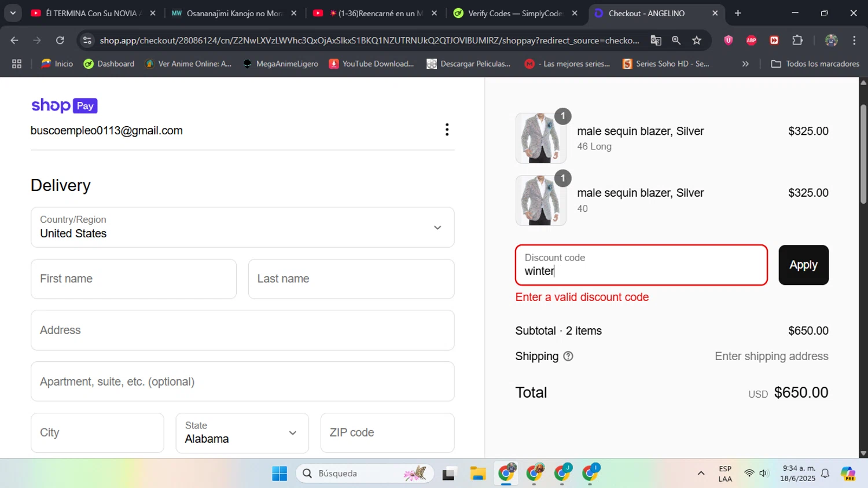
Task: Open the Ver Anime Online bookmark
Action: (x=188, y=64)
